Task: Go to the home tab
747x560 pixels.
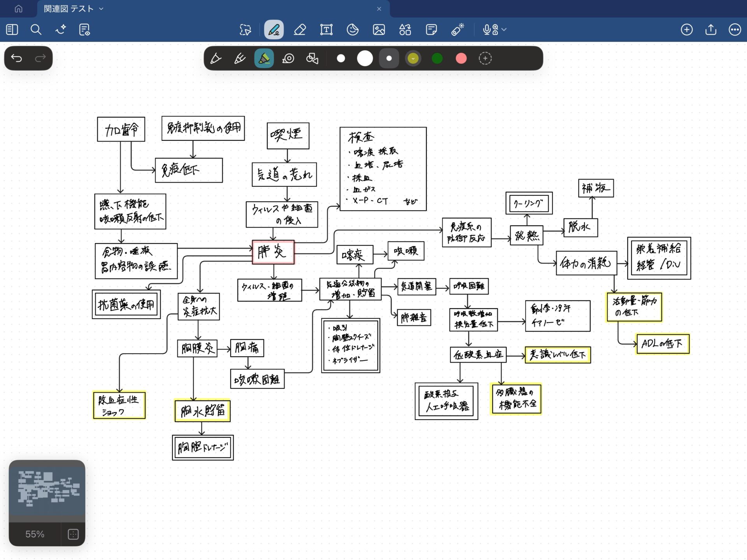Action: 18,9
